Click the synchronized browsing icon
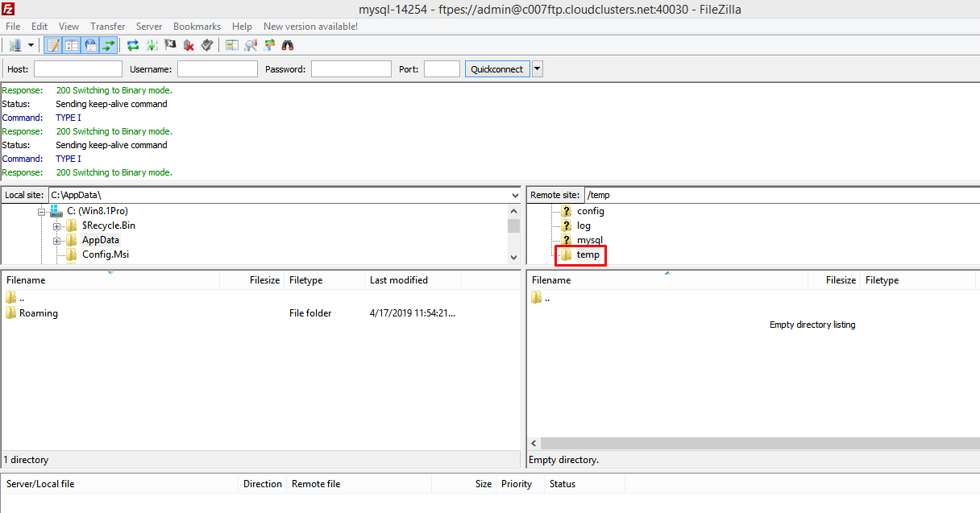Viewport: 980px width, 513px height. [269, 45]
